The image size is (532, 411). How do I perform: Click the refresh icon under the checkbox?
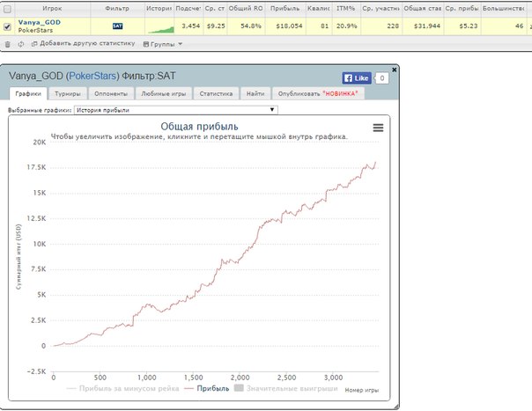click(20, 43)
